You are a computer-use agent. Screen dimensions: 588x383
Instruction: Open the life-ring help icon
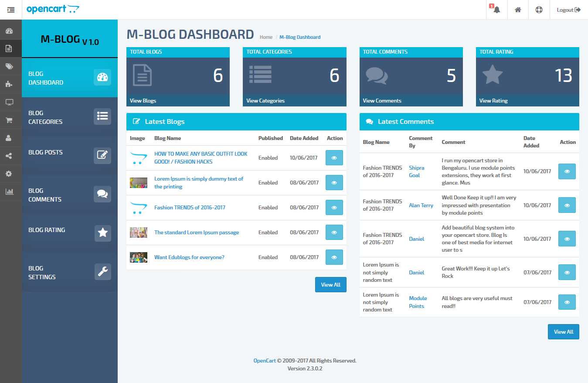pyautogui.click(x=539, y=10)
